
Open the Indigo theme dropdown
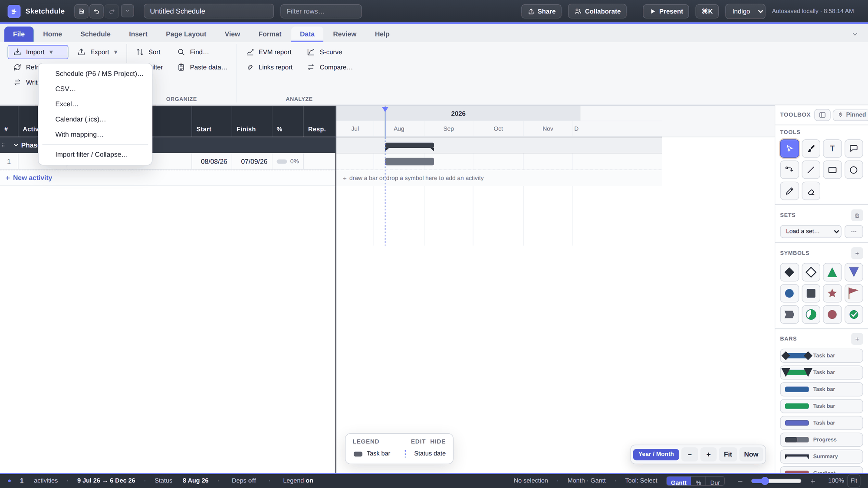tap(745, 11)
